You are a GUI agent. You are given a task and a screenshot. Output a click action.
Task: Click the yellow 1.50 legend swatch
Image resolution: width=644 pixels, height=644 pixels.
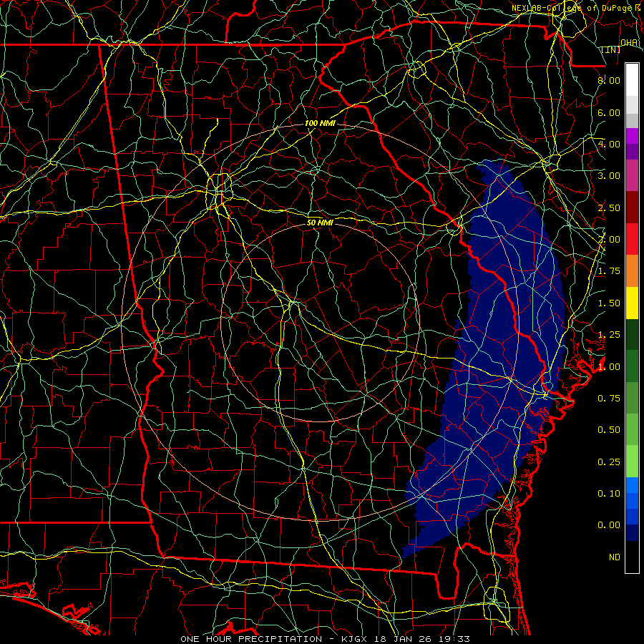click(x=632, y=303)
